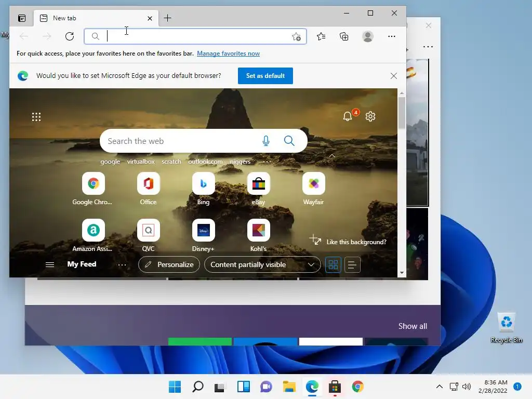The width and height of the screenshot is (532, 399).
Task: Start voice search microphone icon
Action: [x=266, y=141]
